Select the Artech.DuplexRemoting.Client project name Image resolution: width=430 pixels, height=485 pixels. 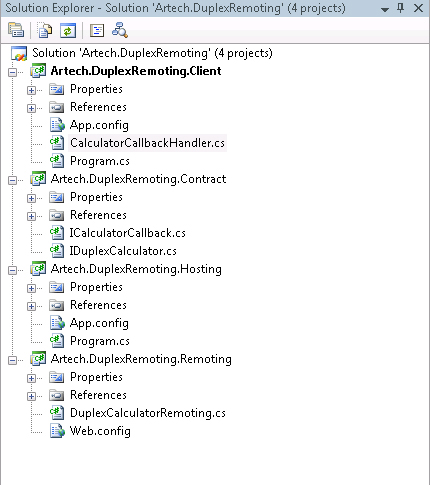pos(136,71)
